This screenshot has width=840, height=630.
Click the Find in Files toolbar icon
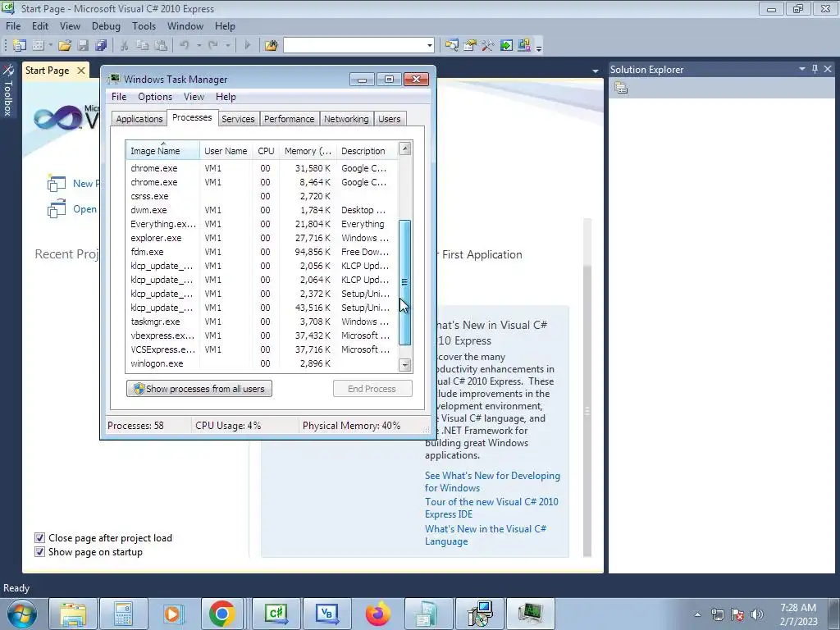click(271, 46)
